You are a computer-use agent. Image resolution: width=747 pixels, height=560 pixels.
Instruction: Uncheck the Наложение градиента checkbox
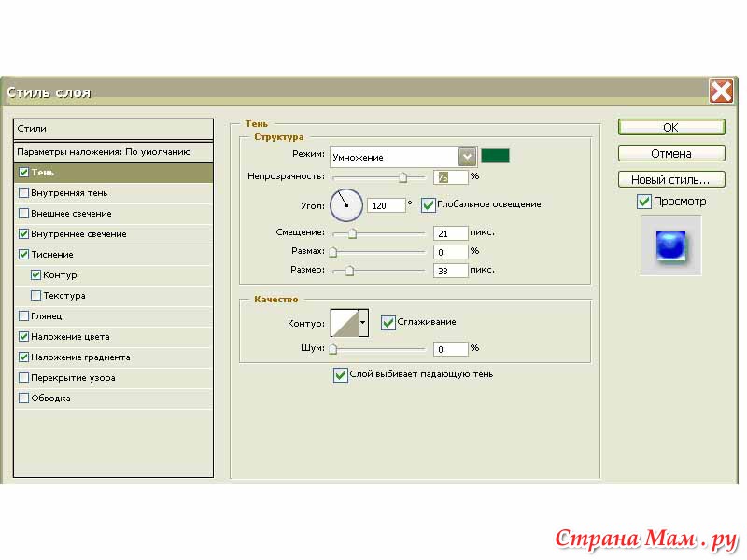(23, 357)
